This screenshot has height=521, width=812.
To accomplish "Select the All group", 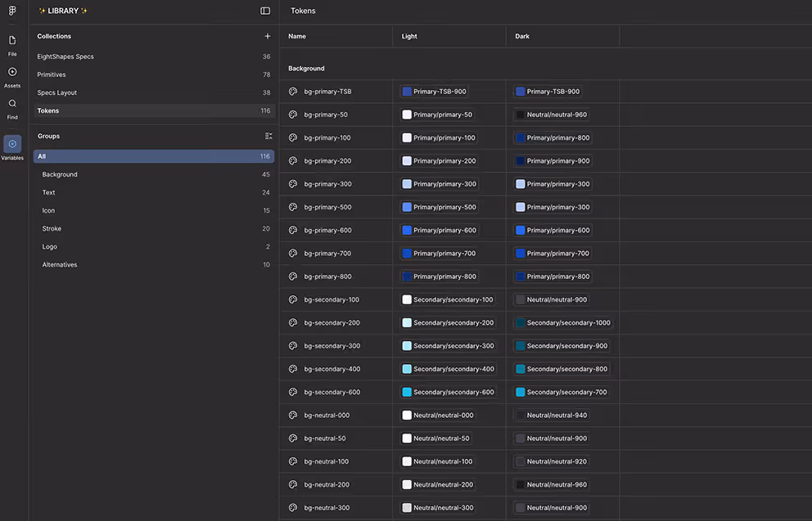I will pyautogui.click(x=154, y=156).
